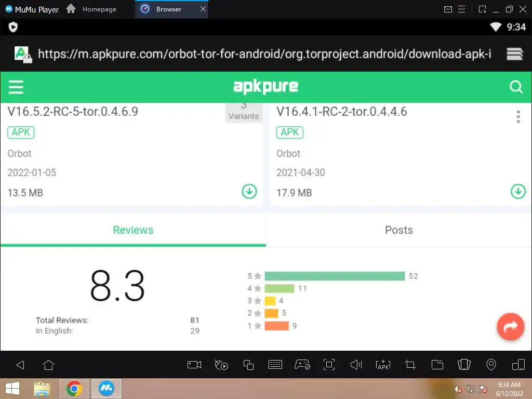Tap the orange share button
Viewport: 532px width, 399px height.
(x=511, y=326)
